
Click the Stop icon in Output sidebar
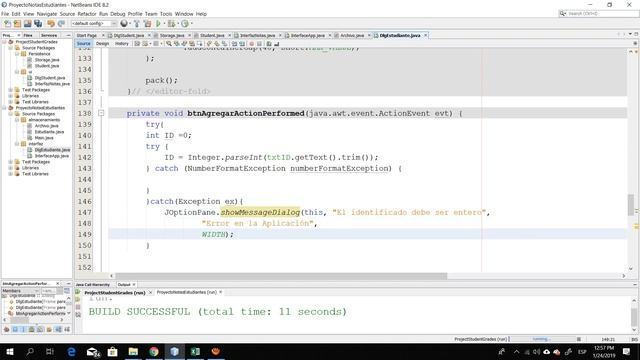click(x=78, y=307)
